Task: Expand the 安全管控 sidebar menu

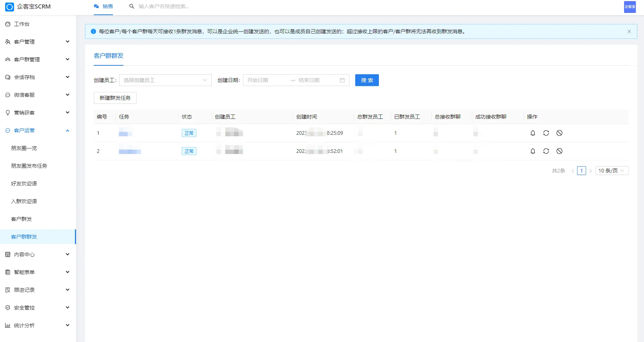Action: [38, 308]
